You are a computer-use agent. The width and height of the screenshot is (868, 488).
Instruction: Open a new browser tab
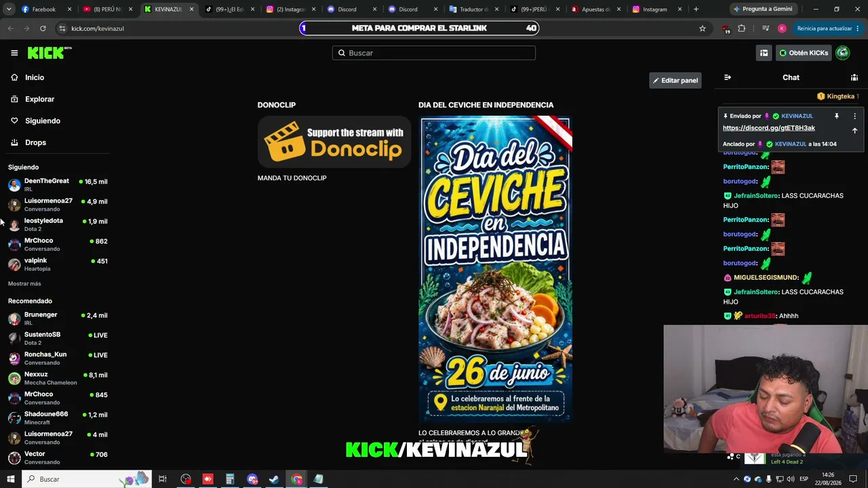pos(696,9)
